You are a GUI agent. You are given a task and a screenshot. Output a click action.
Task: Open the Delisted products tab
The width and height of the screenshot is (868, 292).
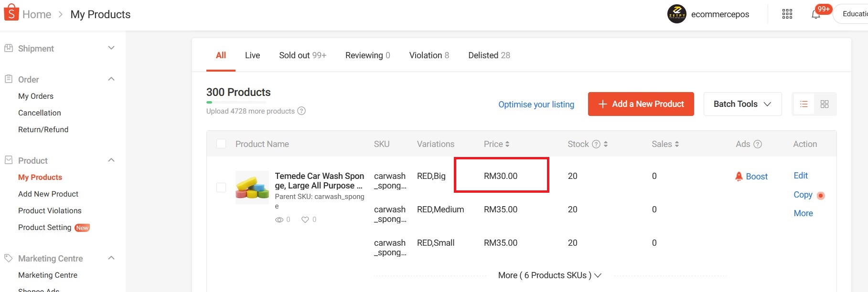(489, 55)
